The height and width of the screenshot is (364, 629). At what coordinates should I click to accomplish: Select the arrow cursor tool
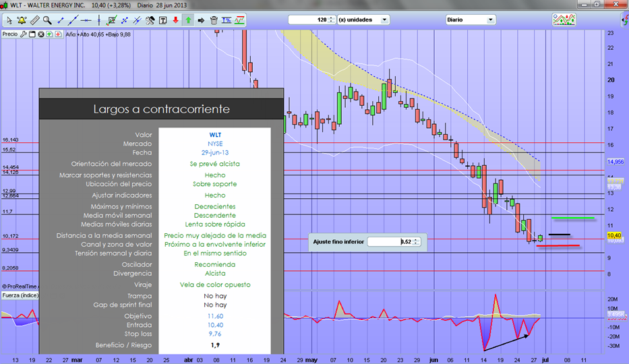coord(9,20)
